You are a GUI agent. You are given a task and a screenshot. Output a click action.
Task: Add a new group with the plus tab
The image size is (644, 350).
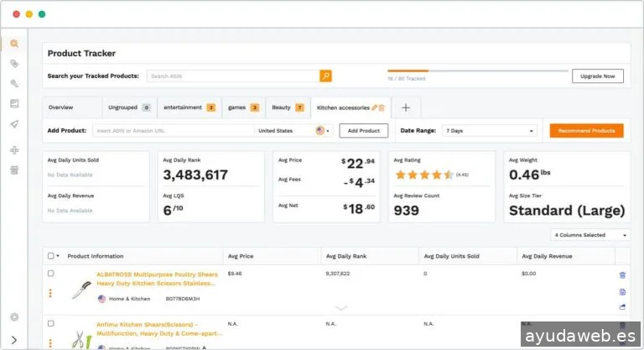[x=406, y=107]
